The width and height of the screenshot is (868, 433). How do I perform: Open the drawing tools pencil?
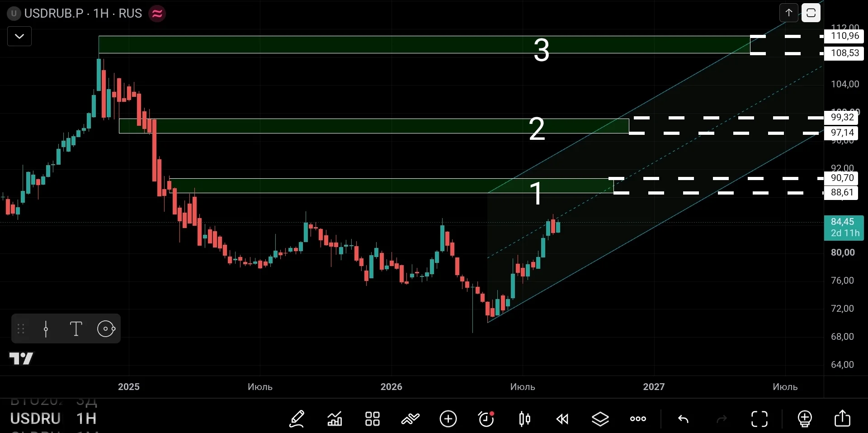(x=297, y=419)
